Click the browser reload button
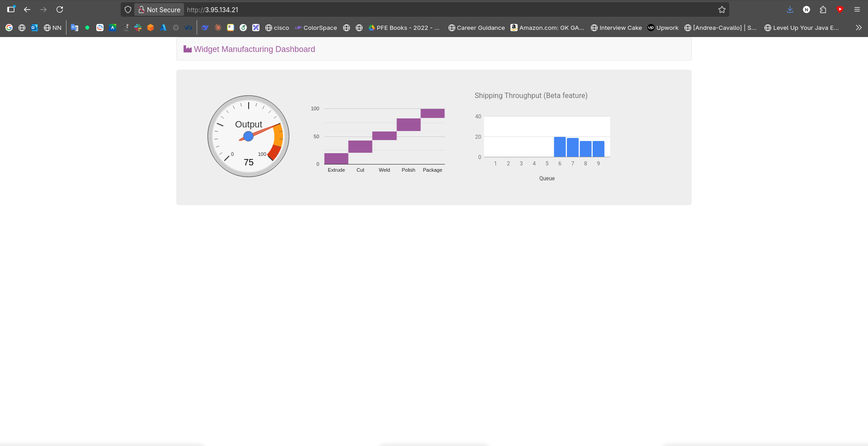868x446 pixels. pos(60,9)
